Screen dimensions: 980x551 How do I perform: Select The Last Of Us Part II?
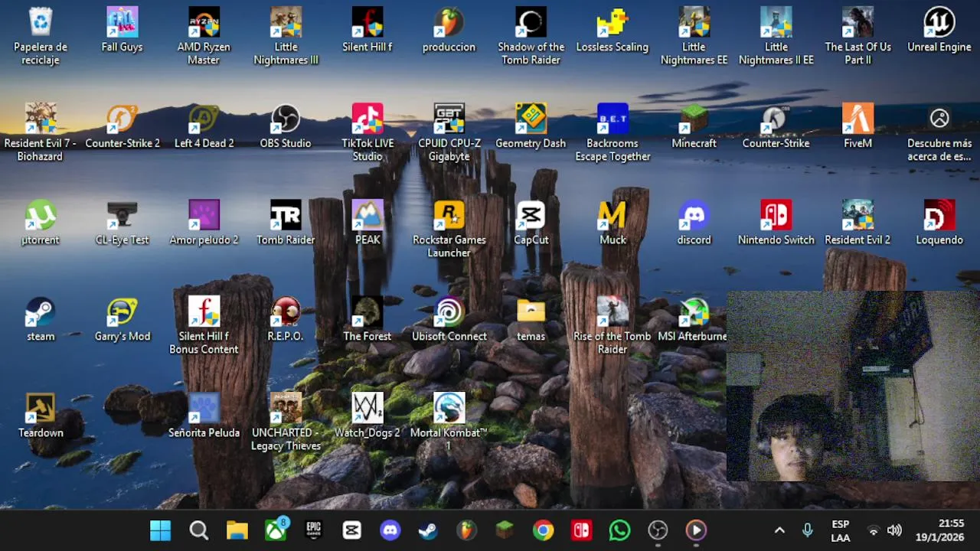pyautogui.click(x=857, y=36)
